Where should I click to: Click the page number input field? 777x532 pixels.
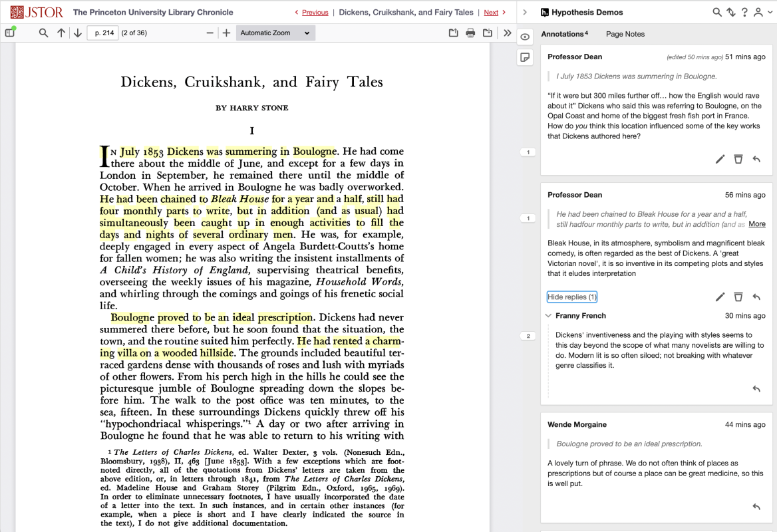tap(103, 33)
